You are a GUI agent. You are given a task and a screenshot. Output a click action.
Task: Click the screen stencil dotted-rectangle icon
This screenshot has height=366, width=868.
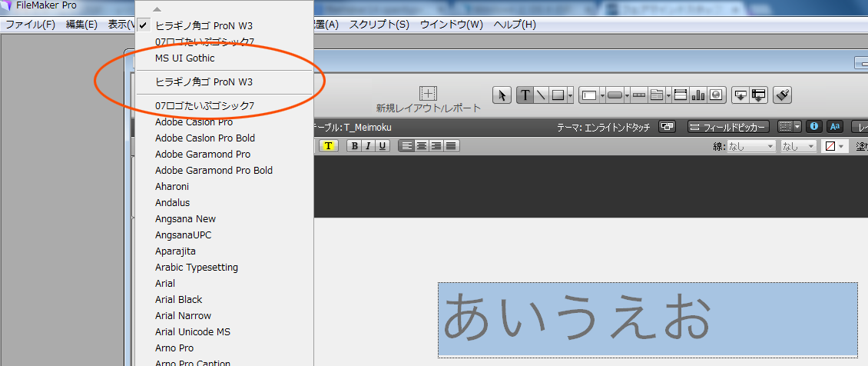click(784, 127)
